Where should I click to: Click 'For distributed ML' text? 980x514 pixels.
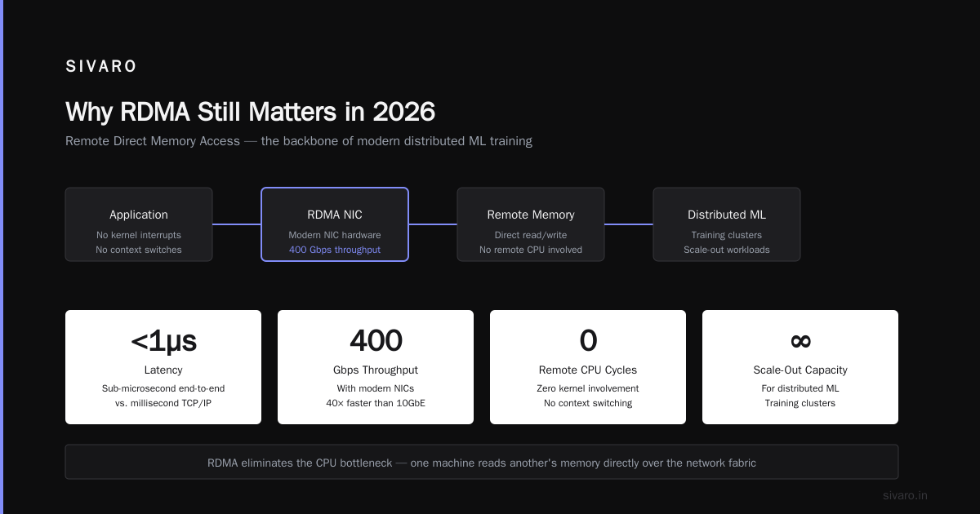click(800, 388)
